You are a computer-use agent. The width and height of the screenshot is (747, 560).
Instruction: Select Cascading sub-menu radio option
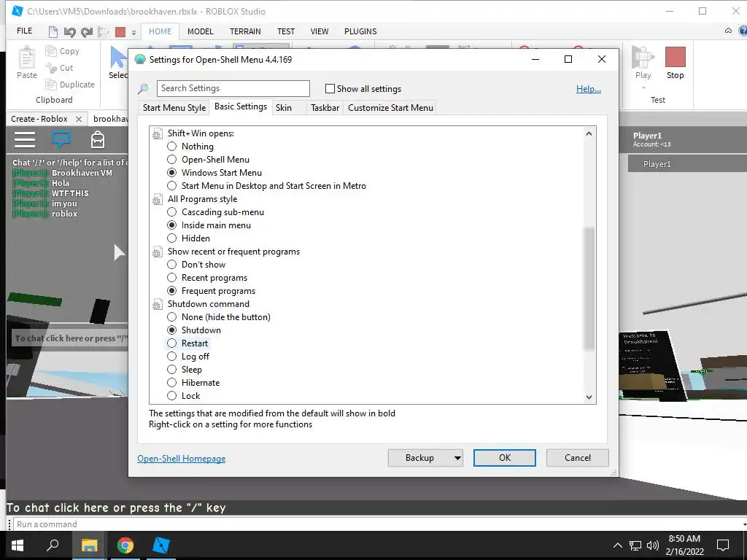tap(172, 212)
